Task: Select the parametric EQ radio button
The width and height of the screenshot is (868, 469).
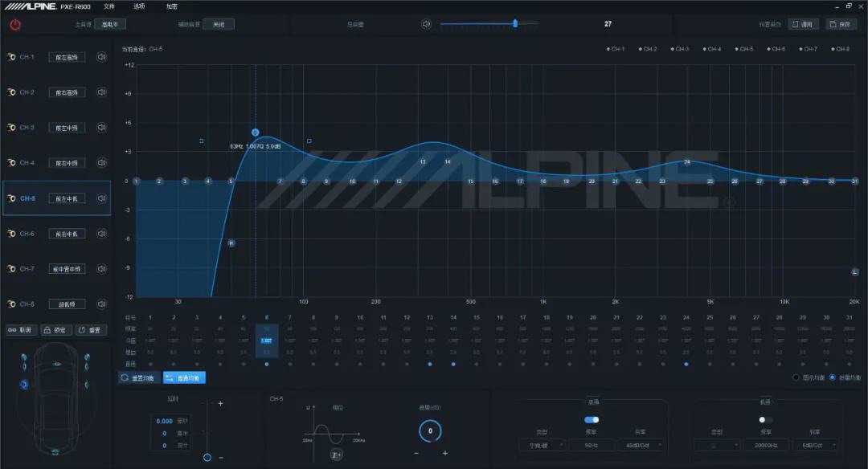Action: [832, 377]
